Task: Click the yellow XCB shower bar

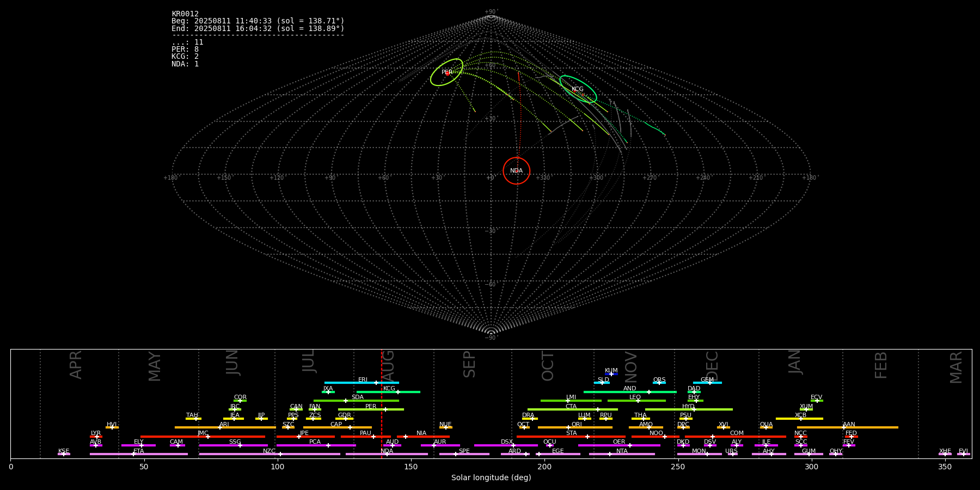Action: [799, 418]
